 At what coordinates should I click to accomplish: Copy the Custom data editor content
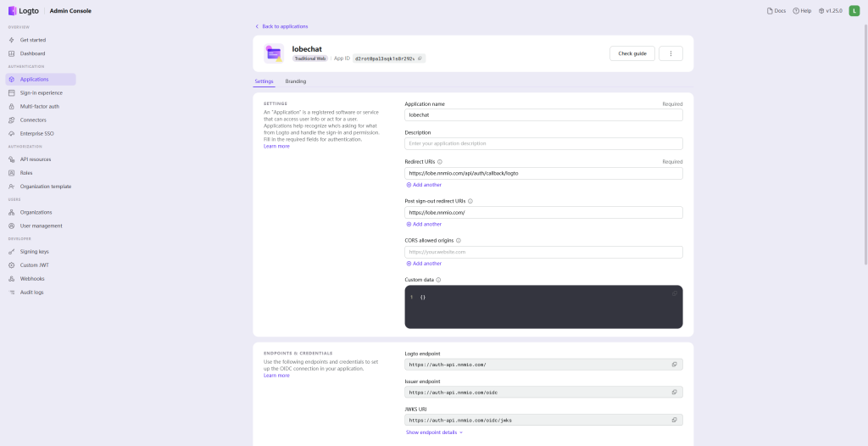[675, 293]
